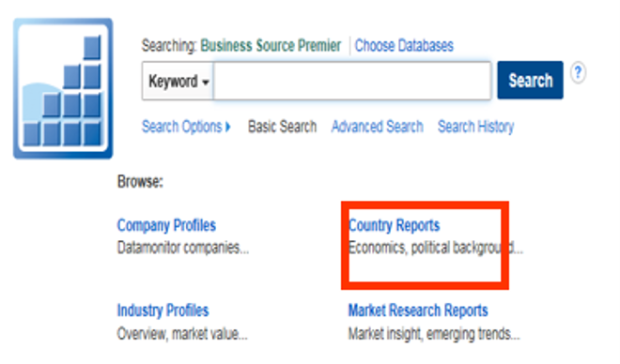Browse Company Profiles
620x364 pixels.
(x=166, y=225)
